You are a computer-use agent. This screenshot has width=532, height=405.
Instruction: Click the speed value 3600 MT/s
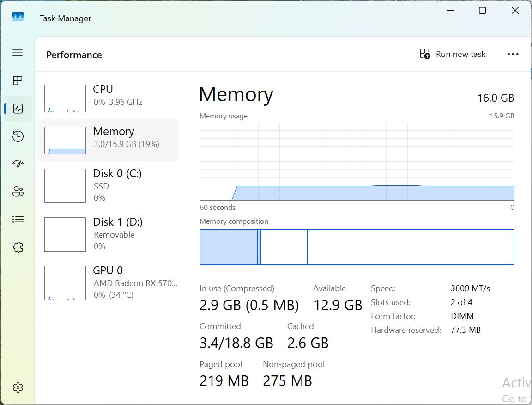pos(470,288)
